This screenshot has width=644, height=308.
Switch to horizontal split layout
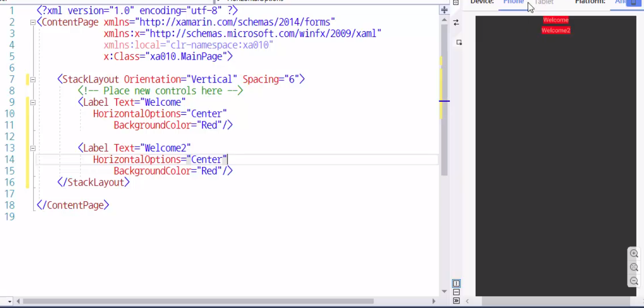456,292
